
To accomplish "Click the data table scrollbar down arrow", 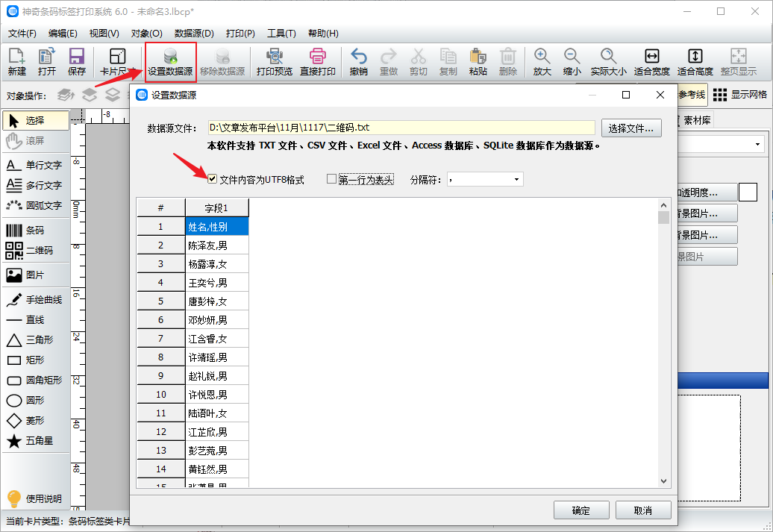I will 663,481.
